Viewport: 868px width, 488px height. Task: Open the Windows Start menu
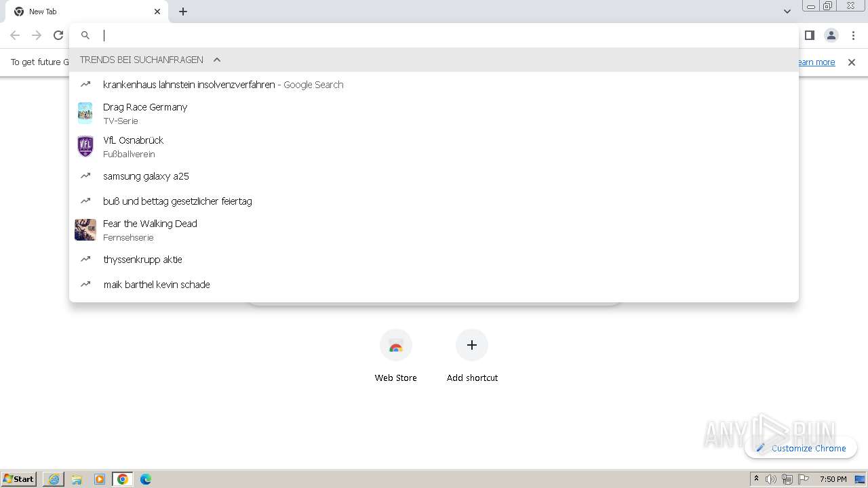coord(19,479)
